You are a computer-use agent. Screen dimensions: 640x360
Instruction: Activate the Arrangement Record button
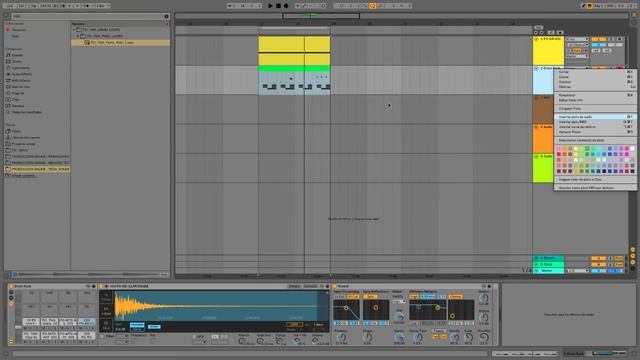coord(286,6)
